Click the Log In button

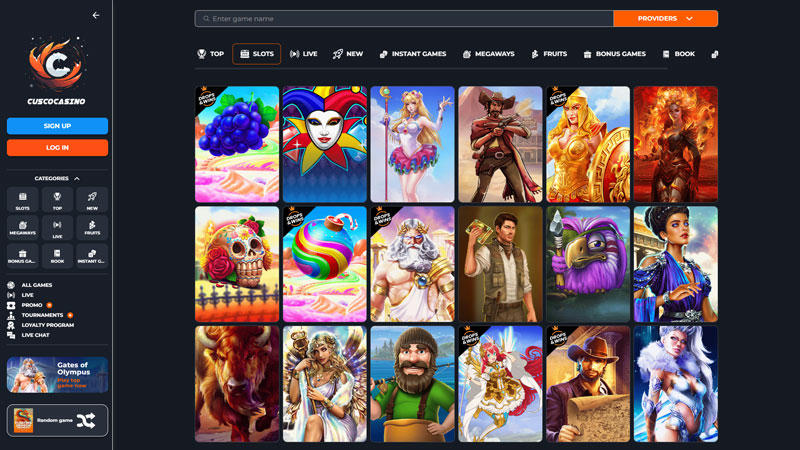pos(57,147)
